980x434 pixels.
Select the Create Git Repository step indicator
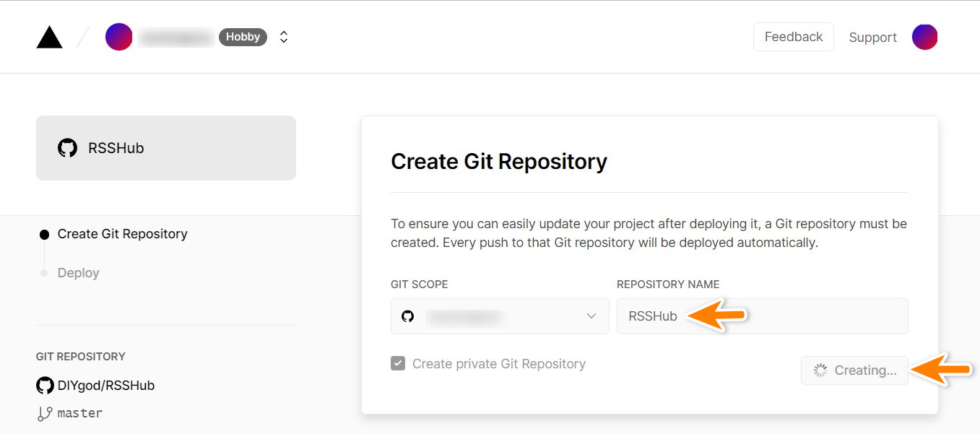click(x=45, y=233)
